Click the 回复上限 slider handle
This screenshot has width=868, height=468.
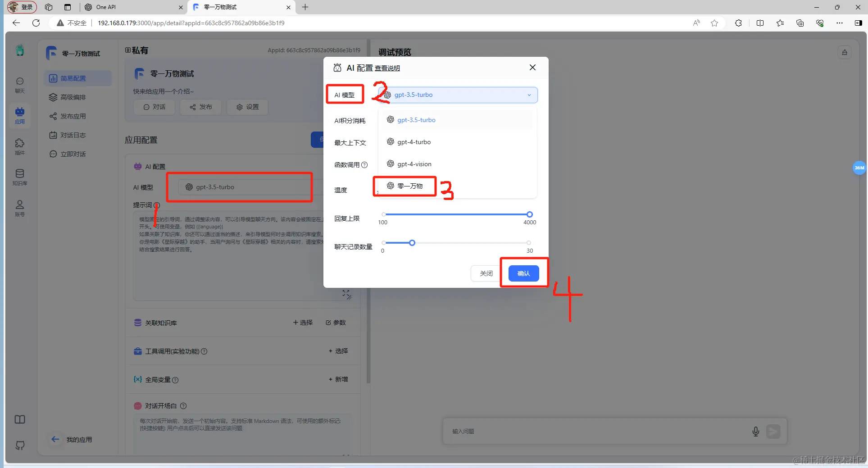[530, 214]
